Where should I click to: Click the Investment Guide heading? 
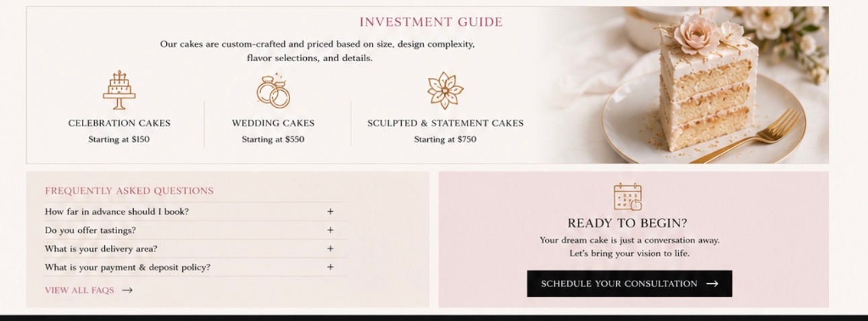431,22
